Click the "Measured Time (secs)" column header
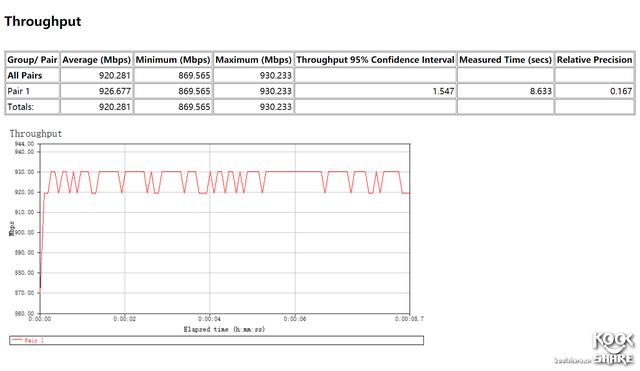This screenshot has width=640, height=371. (x=505, y=60)
